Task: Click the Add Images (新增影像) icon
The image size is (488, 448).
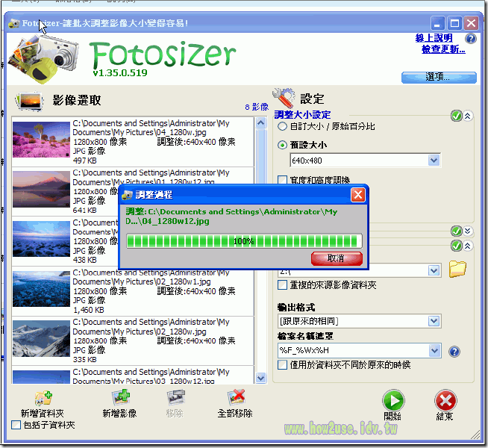Action: [x=120, y=397]
